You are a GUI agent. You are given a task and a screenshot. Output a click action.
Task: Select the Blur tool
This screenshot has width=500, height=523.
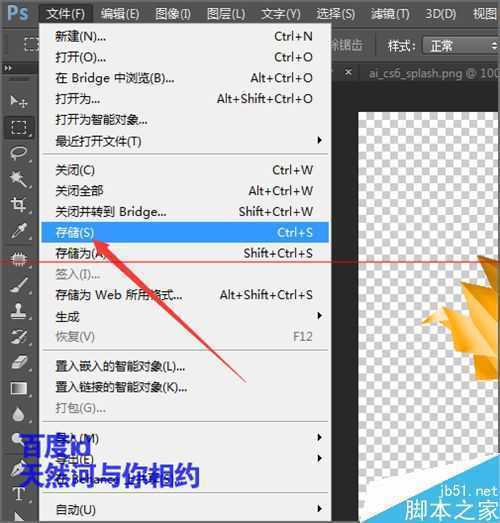point(18,414)
